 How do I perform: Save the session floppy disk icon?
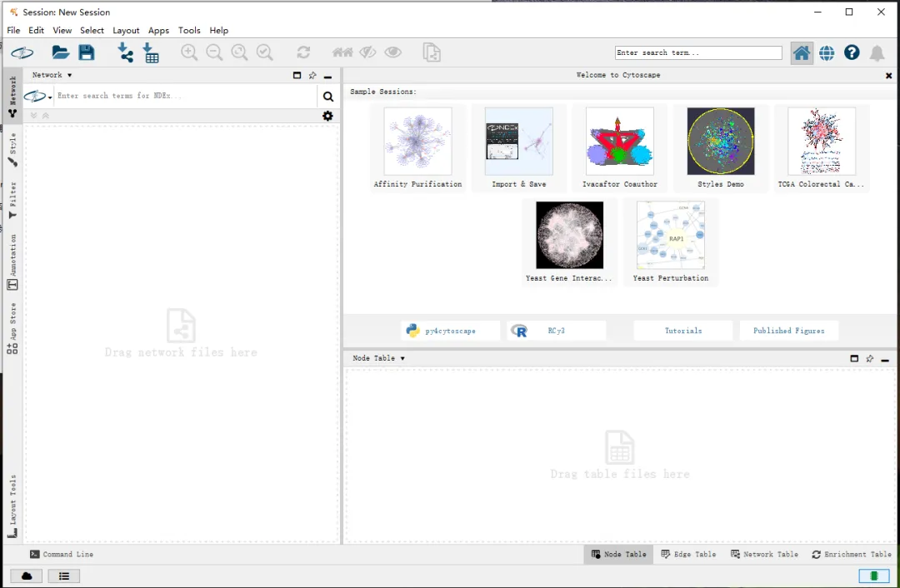(x=87, y=52)
